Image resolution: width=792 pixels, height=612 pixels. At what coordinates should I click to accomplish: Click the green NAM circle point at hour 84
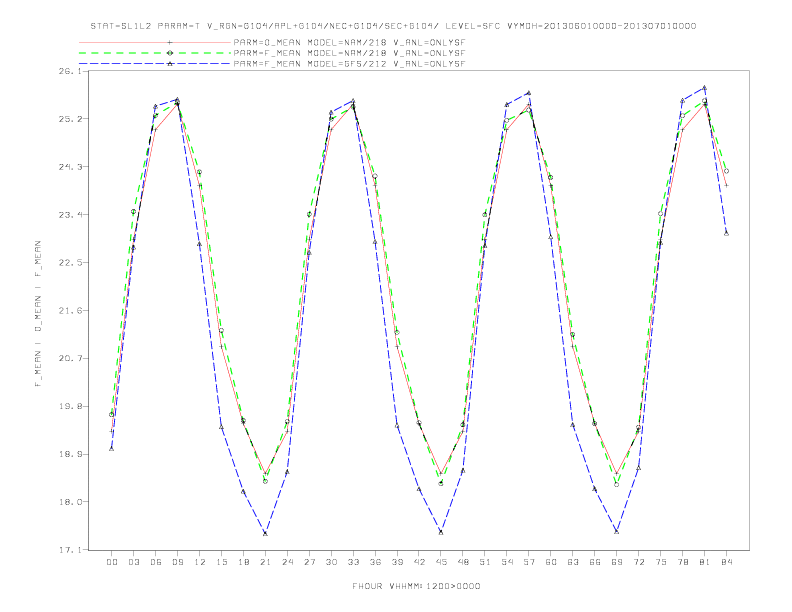pos(726,171)
